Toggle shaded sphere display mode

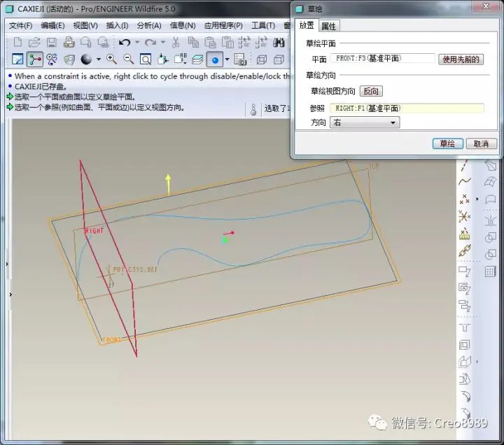coord(86,59)
